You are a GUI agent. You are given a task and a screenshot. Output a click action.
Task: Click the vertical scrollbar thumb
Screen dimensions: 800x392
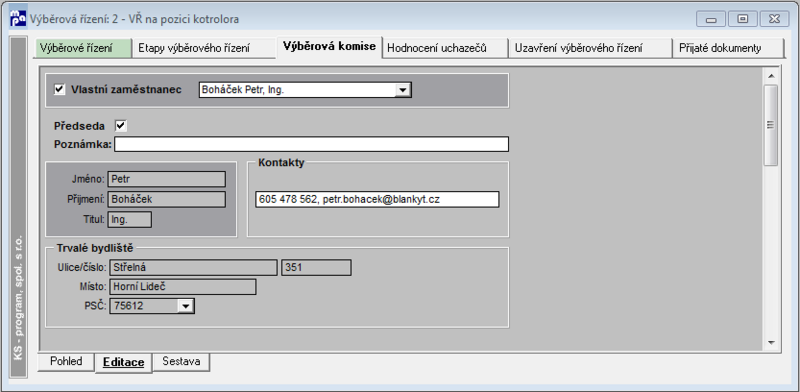click(x=771, y=125)
